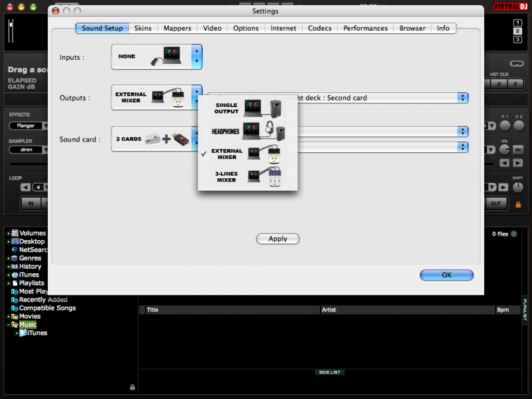Click the orange lock icon near OUT

pos(518,204)
